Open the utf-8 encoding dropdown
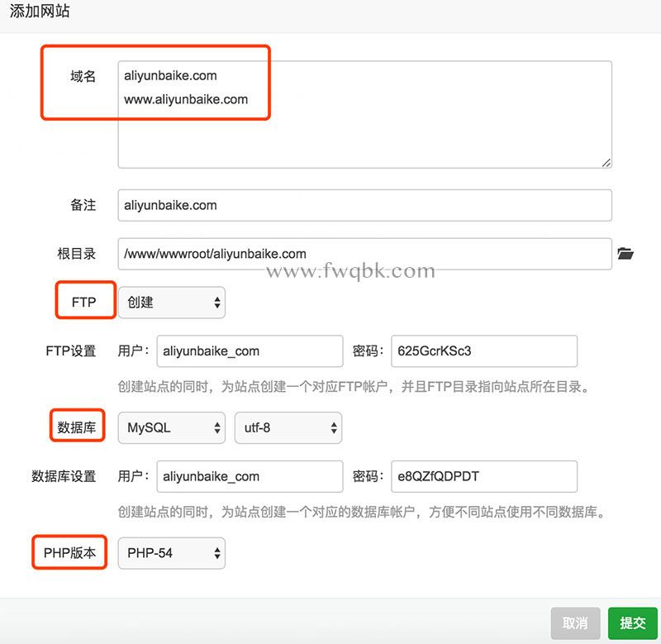Image resolution: width=661 pixels, height=644 pixels. click(288, 427)
